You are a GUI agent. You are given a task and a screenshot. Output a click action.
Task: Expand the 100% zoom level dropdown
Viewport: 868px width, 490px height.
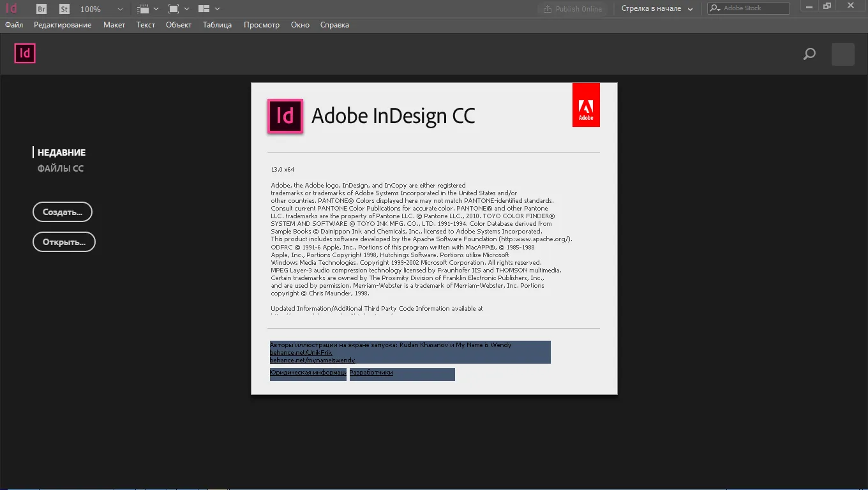[x=120, y=9]
